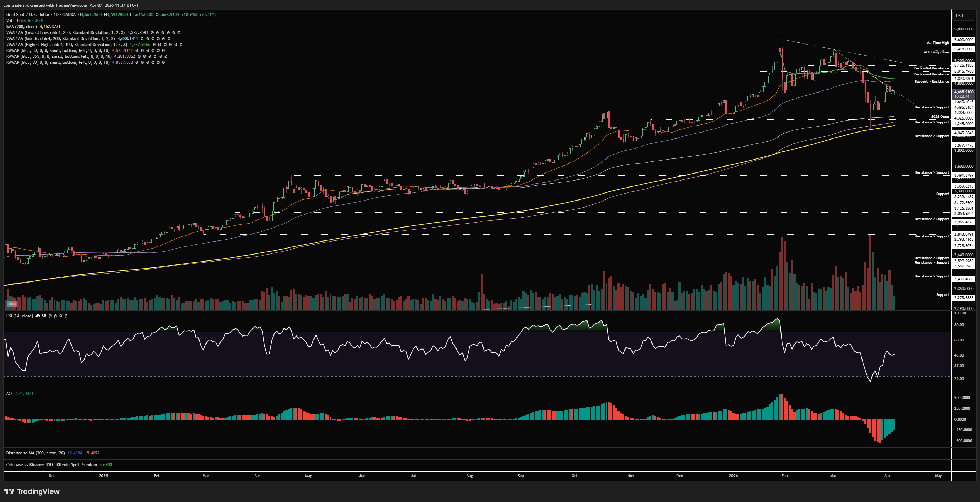980x502 pixels.
Task: Click the All-Time High text label
Action: point(938,43)
